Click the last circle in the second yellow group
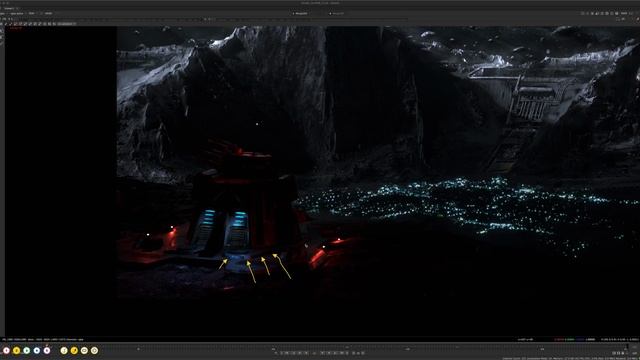The height and width of the screenshot is (360, 640). (94, 350)
